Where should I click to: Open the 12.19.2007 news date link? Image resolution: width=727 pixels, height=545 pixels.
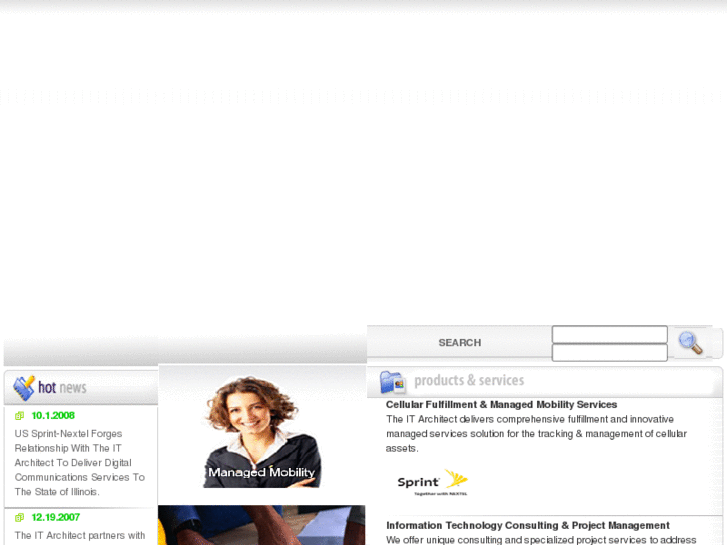click(55, 518)
